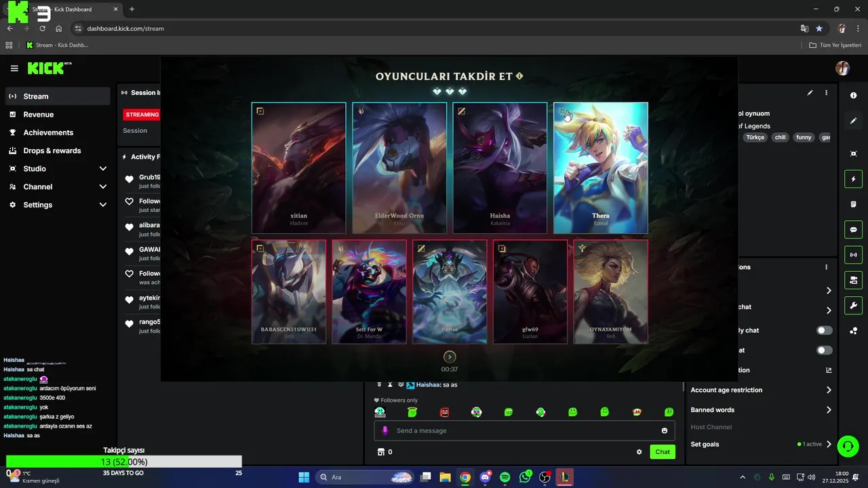Expand the Settings sidebar section
The image size is (868, 488).
tap(57, 205)
